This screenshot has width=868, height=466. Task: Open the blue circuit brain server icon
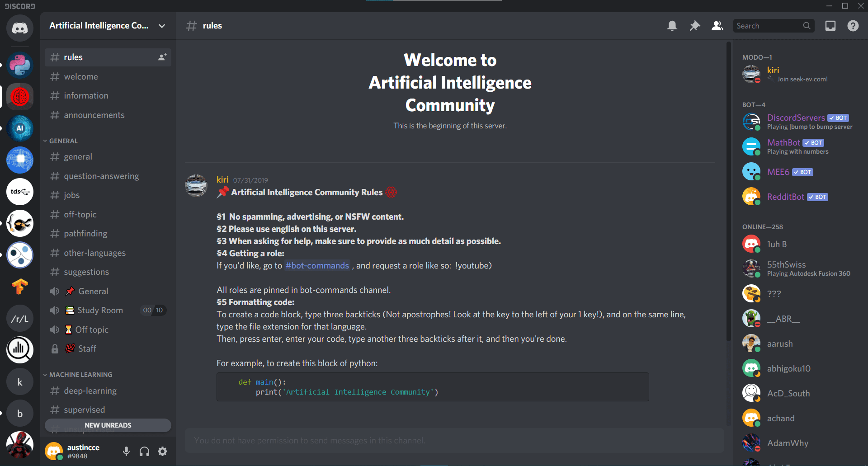tap(20, 160)
